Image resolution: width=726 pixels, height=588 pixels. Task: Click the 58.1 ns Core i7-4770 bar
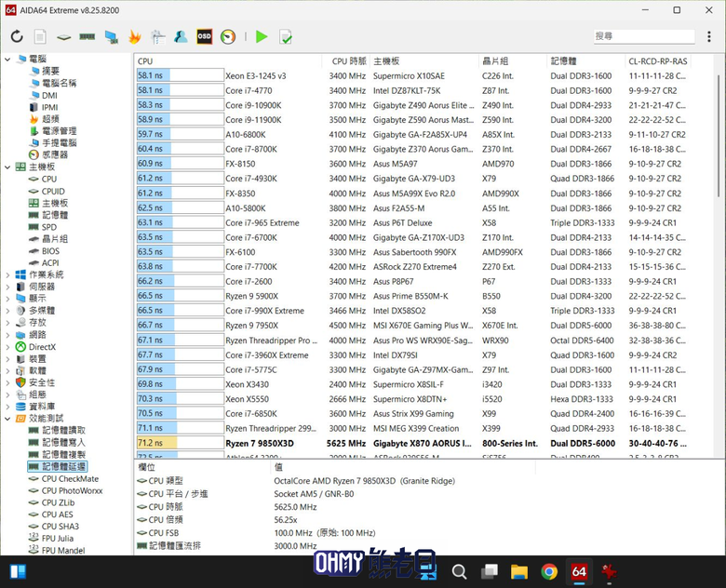click(x=181, y=90)
